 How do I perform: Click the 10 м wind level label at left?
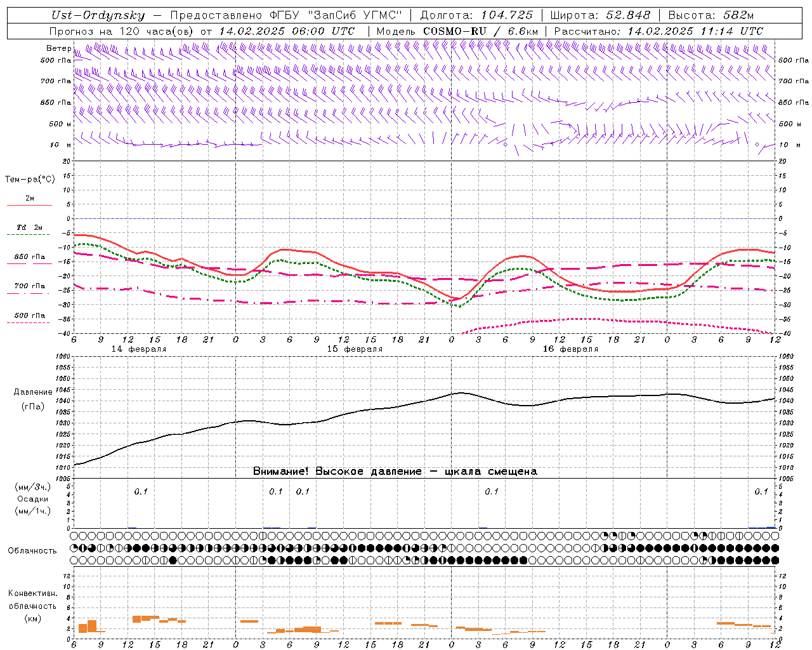pyautogui.click(x=61, y=145)
